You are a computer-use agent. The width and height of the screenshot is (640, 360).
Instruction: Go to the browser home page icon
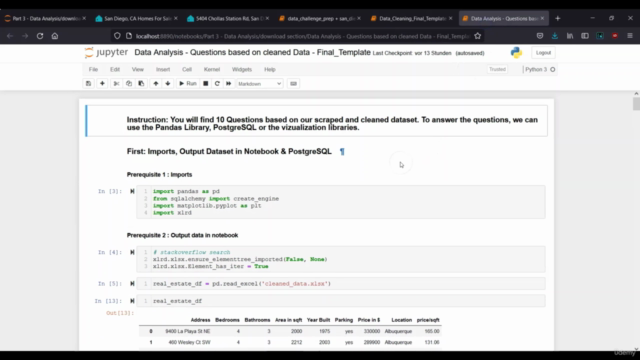(55, 36)
